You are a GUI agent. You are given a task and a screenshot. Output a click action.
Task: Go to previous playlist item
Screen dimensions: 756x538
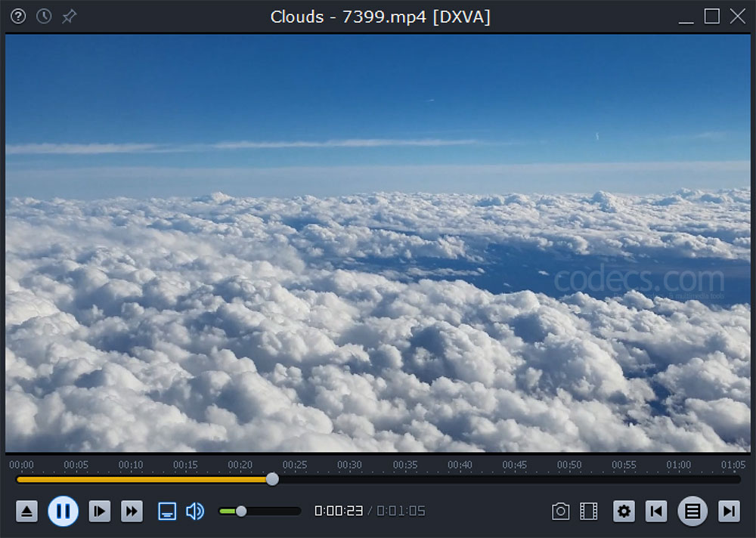[x=656, y=511]
